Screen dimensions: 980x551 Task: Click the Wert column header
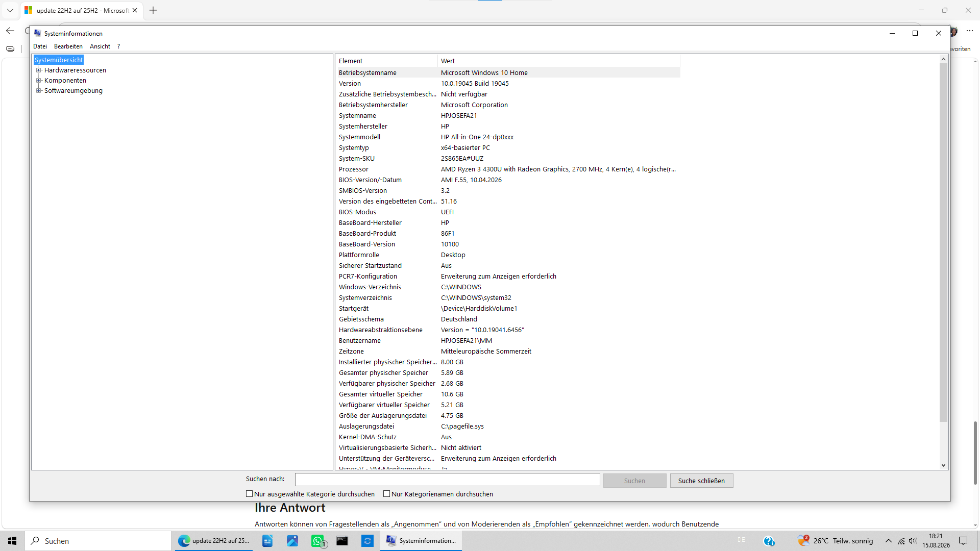pos(559,61)
